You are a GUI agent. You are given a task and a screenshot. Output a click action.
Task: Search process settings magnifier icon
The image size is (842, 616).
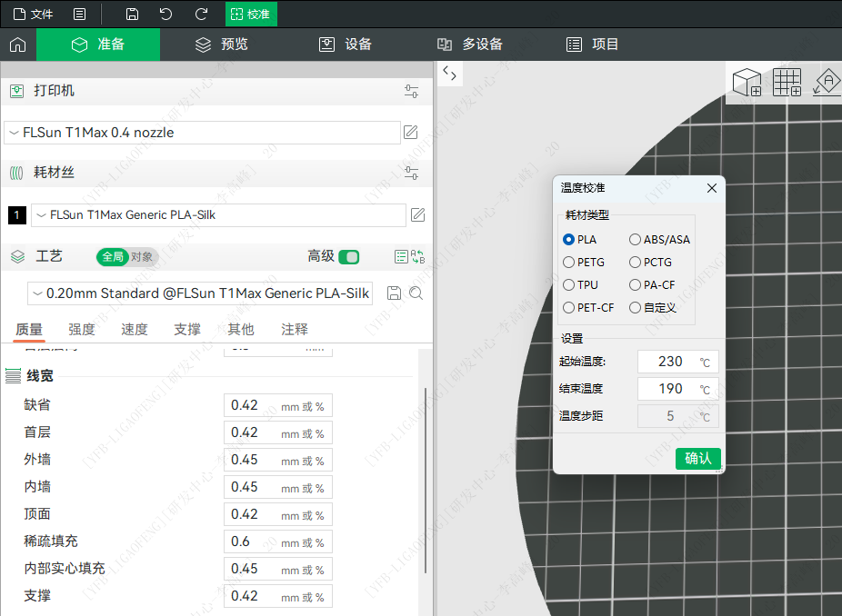tap(416, 293)
